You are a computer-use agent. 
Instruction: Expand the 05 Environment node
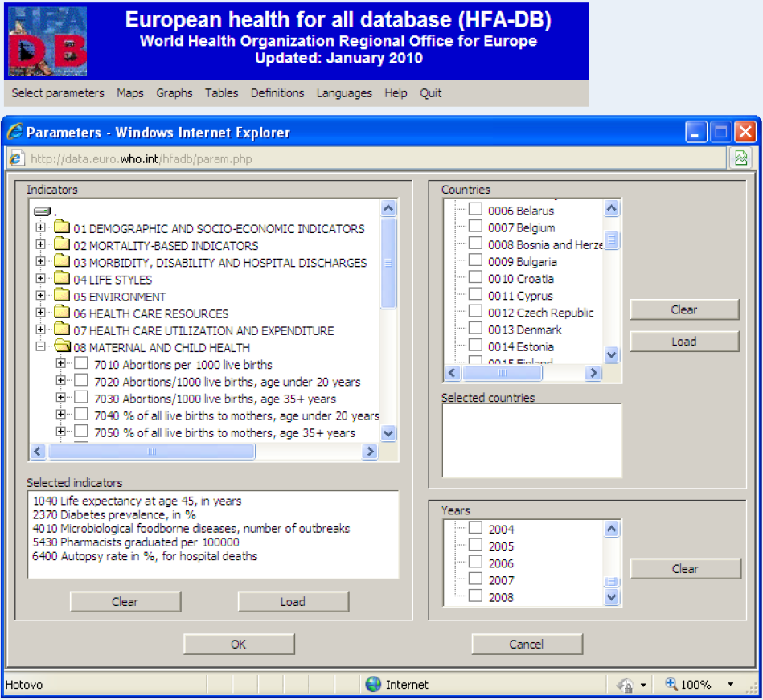click(41, 295)
